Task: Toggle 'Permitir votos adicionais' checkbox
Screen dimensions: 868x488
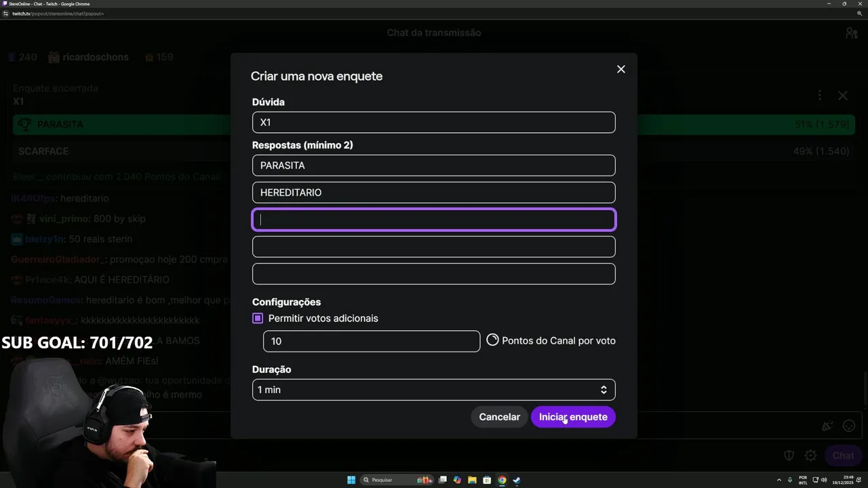Action: pos(258,318)
